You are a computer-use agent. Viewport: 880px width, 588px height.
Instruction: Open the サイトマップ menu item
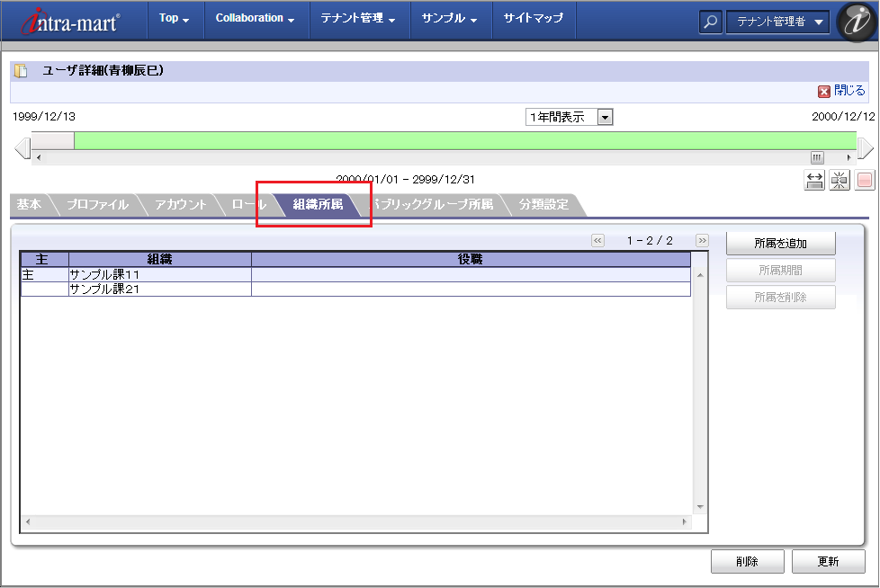tap(534, 19)
